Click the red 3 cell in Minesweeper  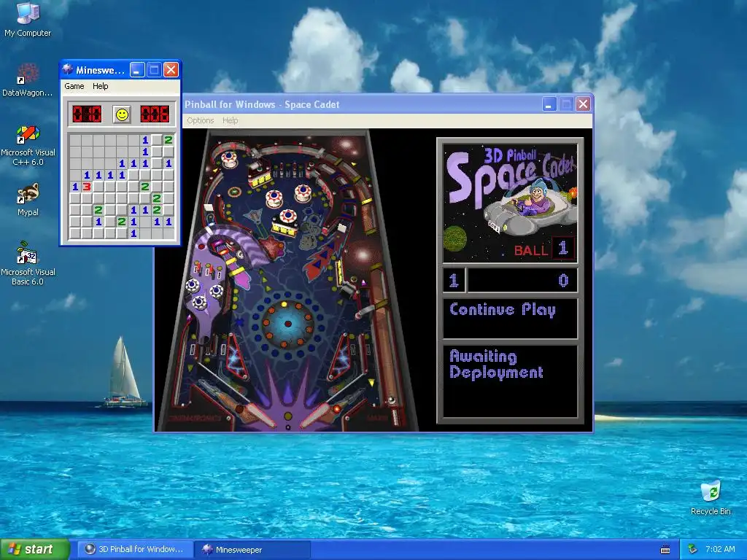[x=87, y=187]
